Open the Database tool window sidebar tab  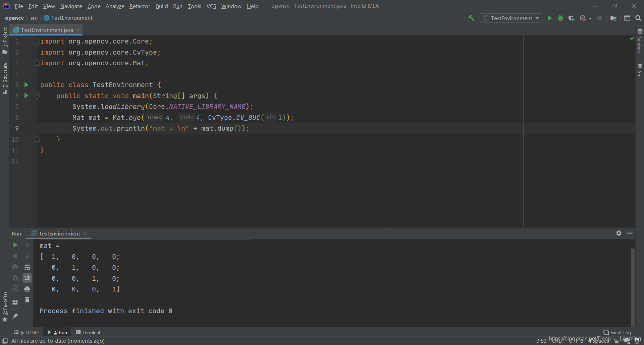coord(639,42)
